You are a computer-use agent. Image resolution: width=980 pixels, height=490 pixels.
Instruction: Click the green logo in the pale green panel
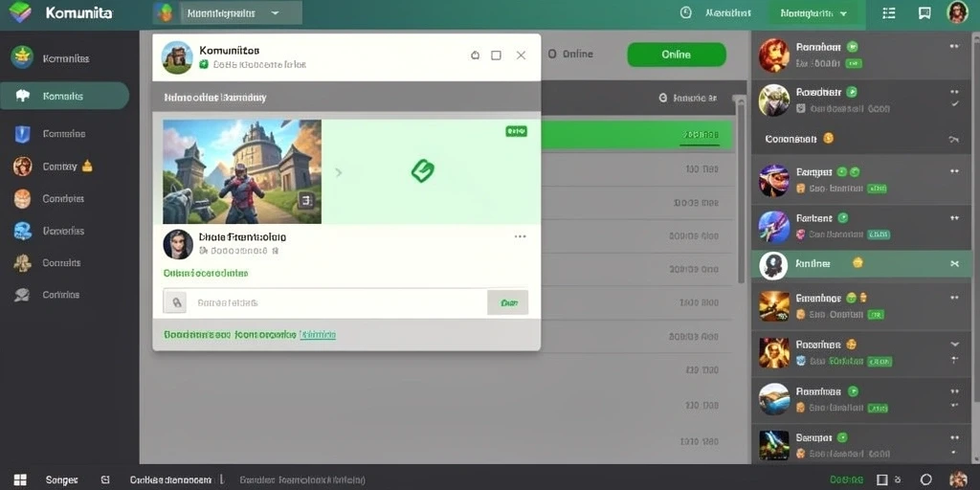[422, 170]
